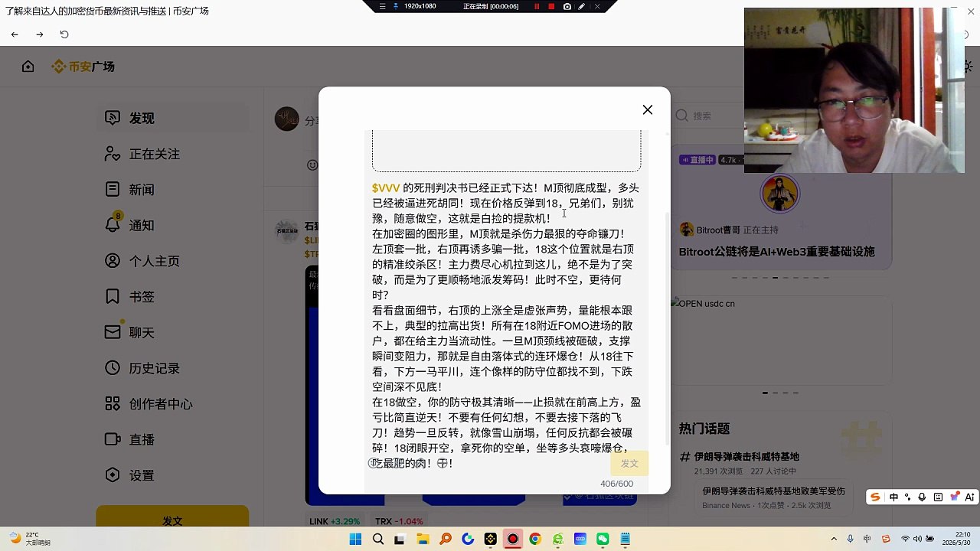980x551 pixels.
Task: Open the Windows Start menu
Action: [x=355, y=540]
